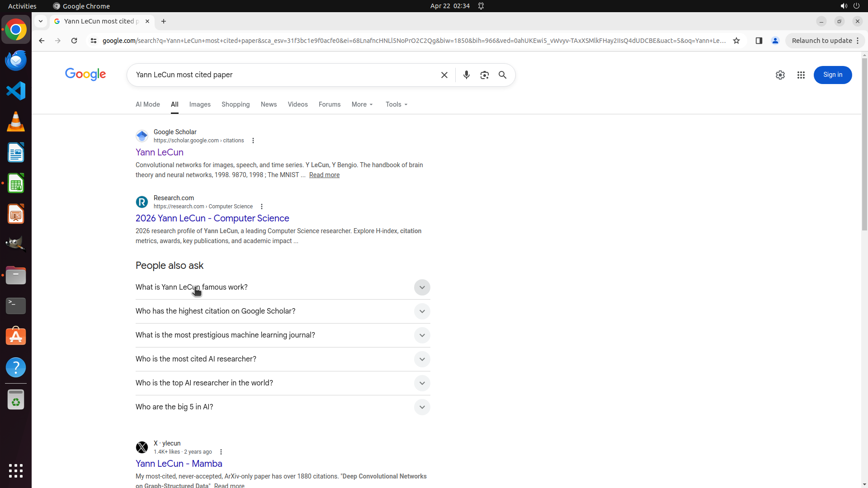Open the Tools dropdown
The width and height of the screenshot is (868, 488).
tap(396, 104)
